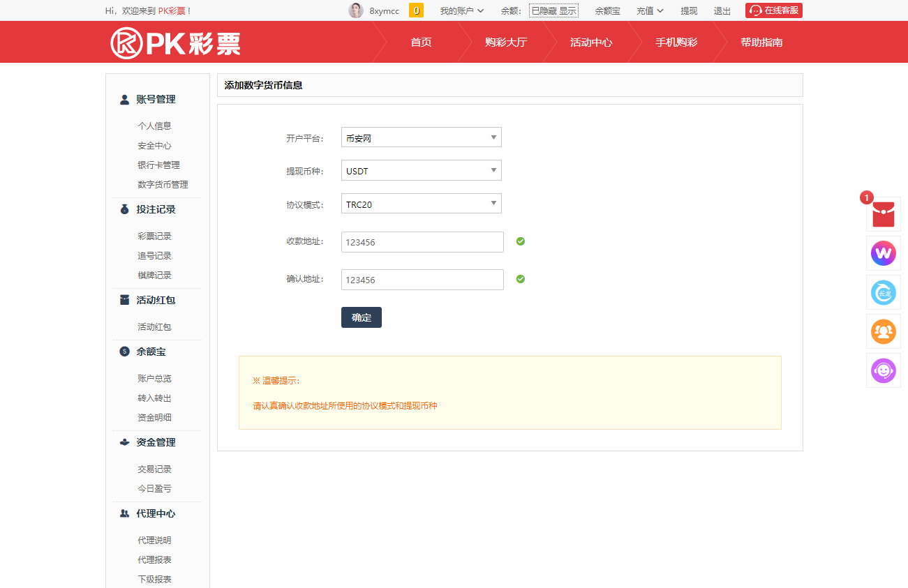Open the 在线客服 headset button

tap(773, 10)
